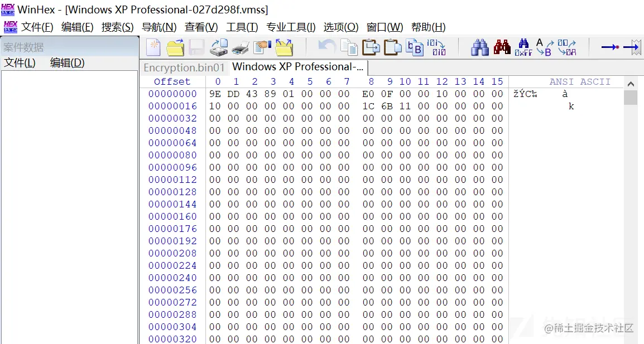Click the ASCII character 'k' in the second row
This screenshot has width=644, height=344.
(571, 106)
